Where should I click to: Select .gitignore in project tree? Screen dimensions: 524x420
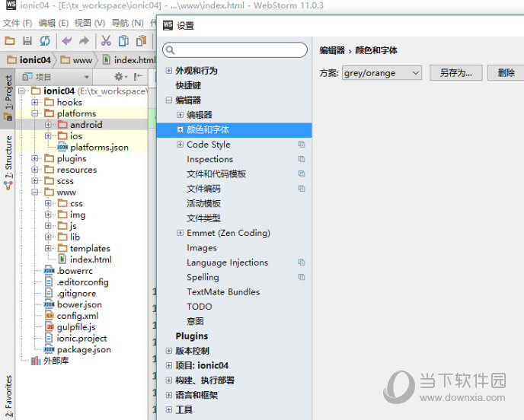point(76,293)
